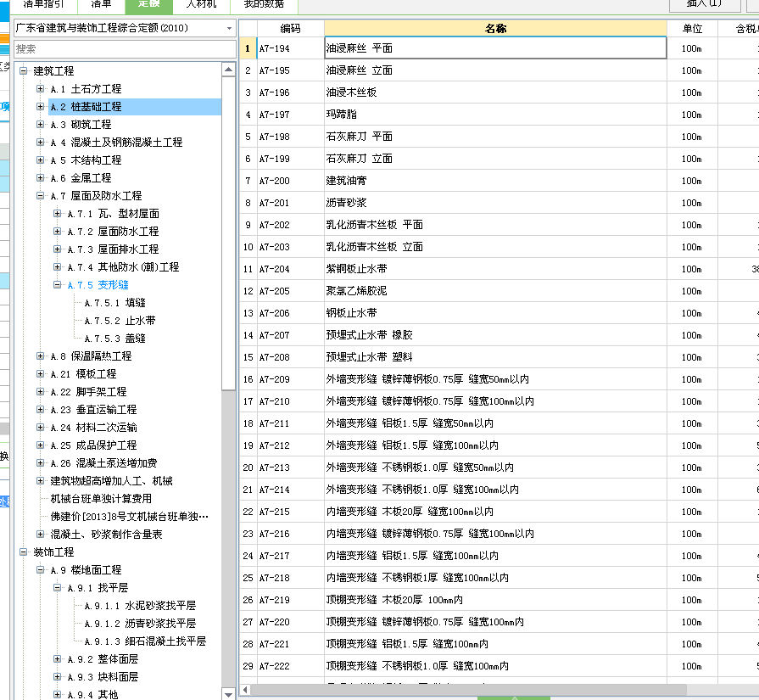
Task: Select 内墙变形缝 木板20厚 row
Action: 495,512
